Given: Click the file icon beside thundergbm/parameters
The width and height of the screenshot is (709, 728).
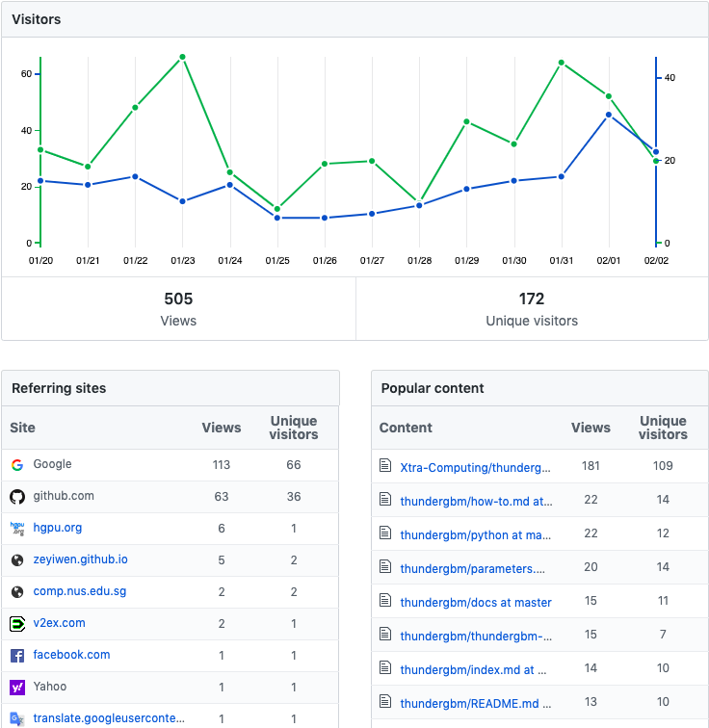Looking at the screenshot, I should click(385, 566).
